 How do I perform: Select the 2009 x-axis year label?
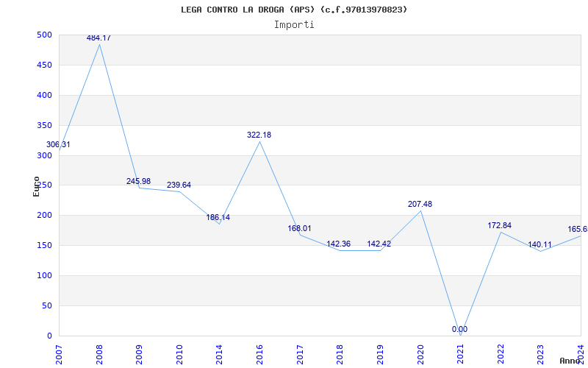(x=139, y=355)
